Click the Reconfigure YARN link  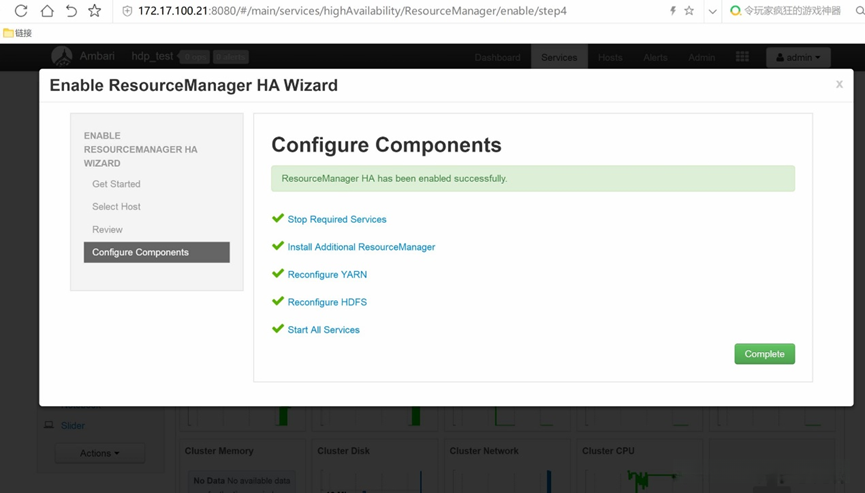pos(327,274)
